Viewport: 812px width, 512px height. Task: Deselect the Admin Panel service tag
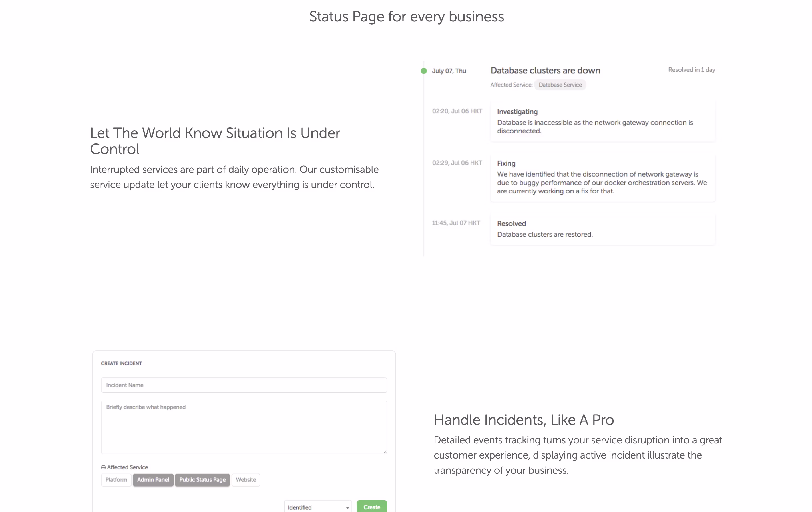tap(153, 480)
